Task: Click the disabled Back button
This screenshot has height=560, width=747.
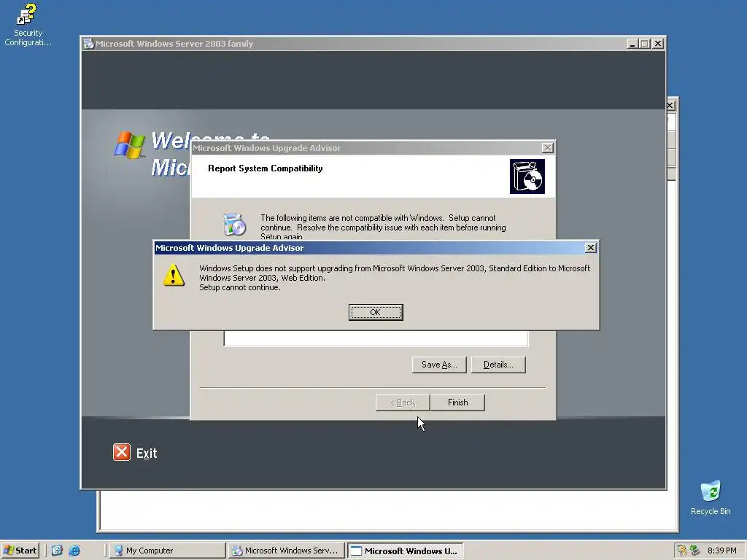Action: pyautogui.click(x=403, y=402)
